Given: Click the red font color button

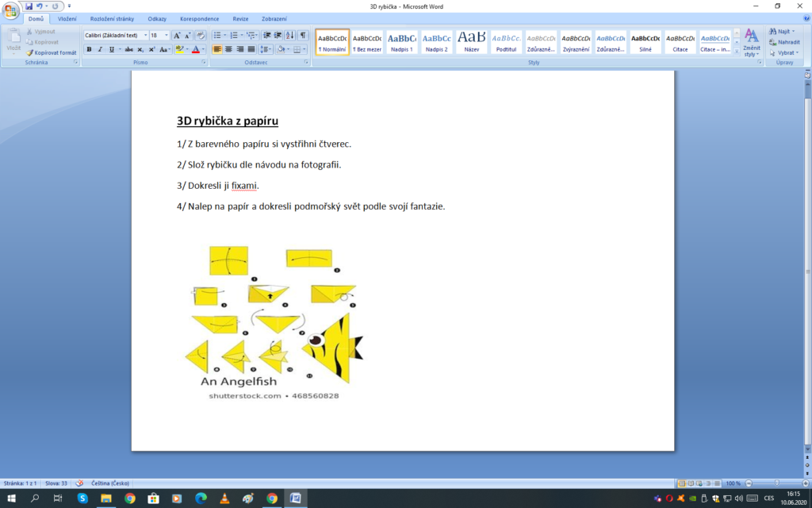Looking at the screenshot, I should click(195, 49).
